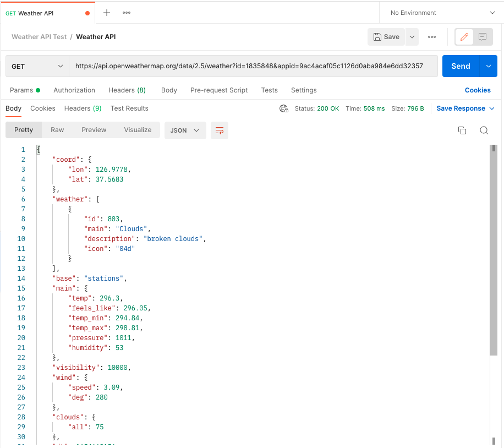Click the floppy disk Save icon
504x448 pixels.
coord(377,37)
